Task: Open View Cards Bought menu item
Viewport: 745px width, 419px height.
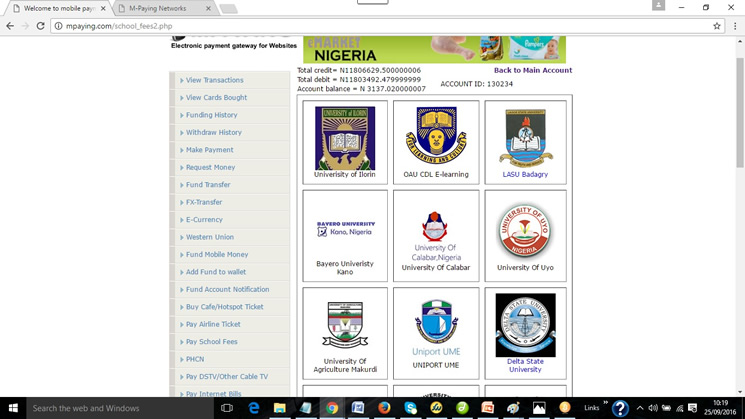Action: (216, 97)
